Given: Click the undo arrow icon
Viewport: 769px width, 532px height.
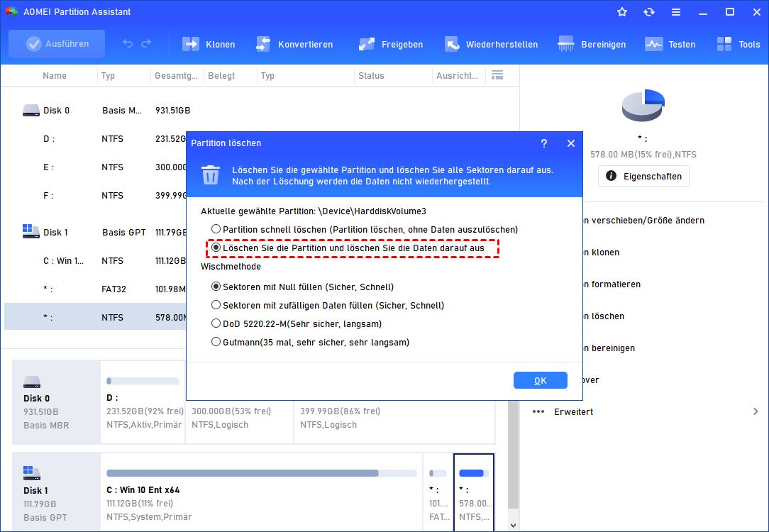Looking at the screenshot, I should [x=128, y=44].
